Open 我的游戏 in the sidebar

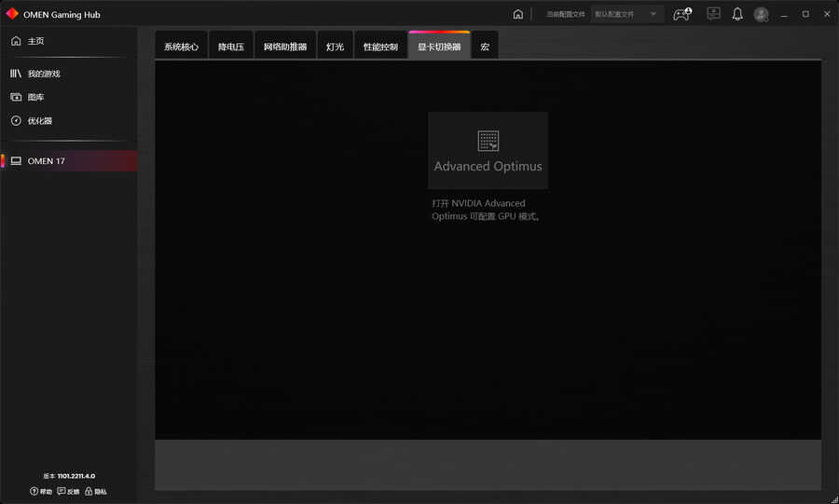43,74
